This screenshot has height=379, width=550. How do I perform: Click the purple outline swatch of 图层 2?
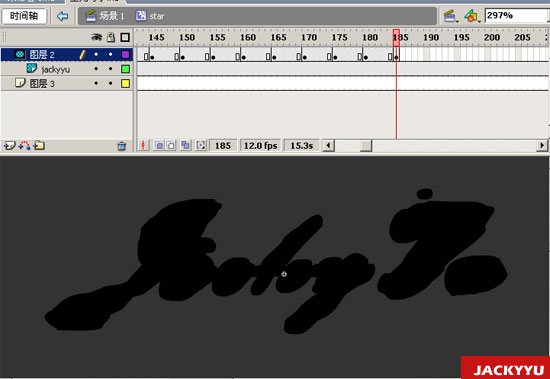click(x=125, y=54)
